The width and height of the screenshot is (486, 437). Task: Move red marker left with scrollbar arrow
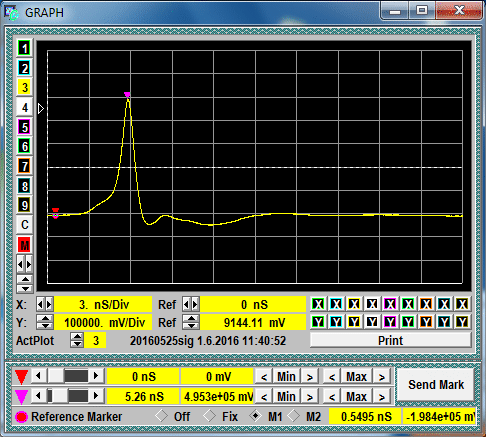coord(38,376)
